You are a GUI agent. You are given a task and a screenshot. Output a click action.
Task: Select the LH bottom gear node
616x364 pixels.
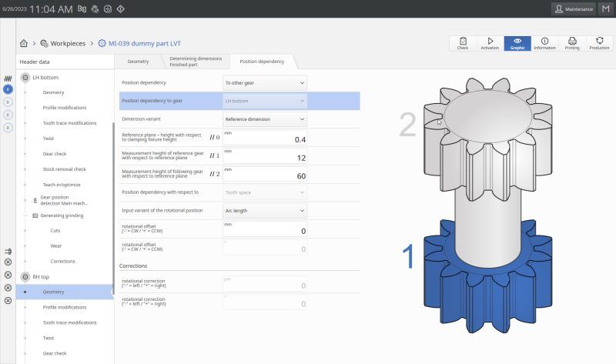coord(45,78)
